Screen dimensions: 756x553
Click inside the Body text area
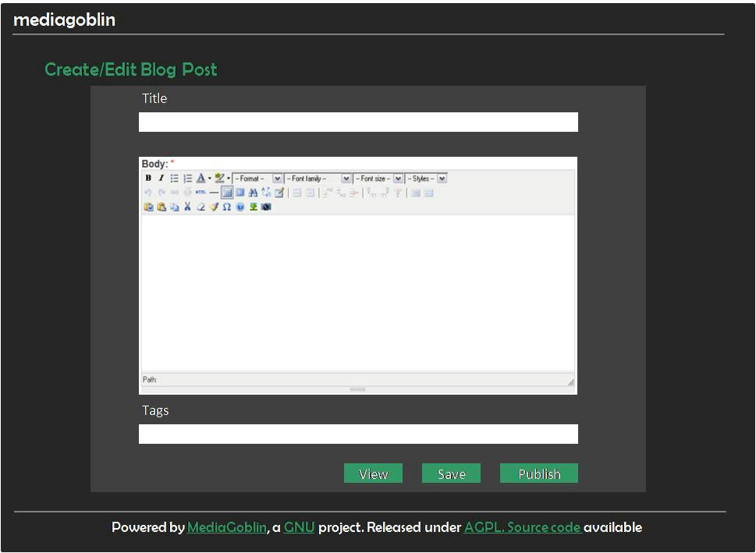tap(358, 293)
